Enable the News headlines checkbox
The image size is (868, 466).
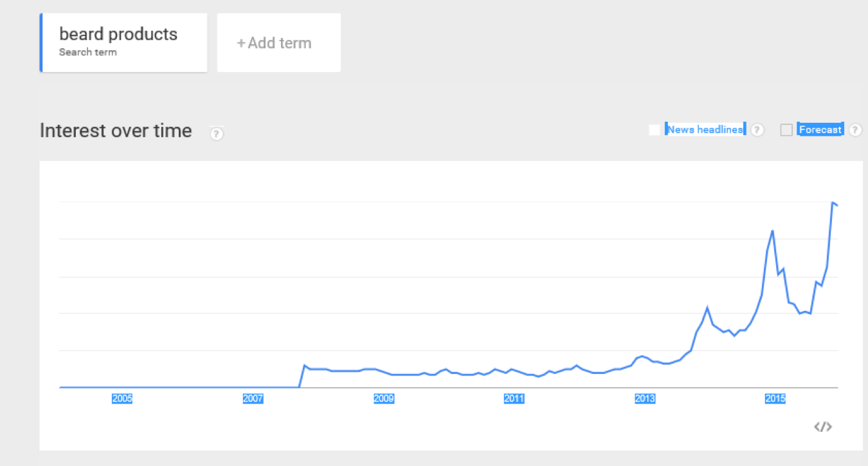point(655,130)
